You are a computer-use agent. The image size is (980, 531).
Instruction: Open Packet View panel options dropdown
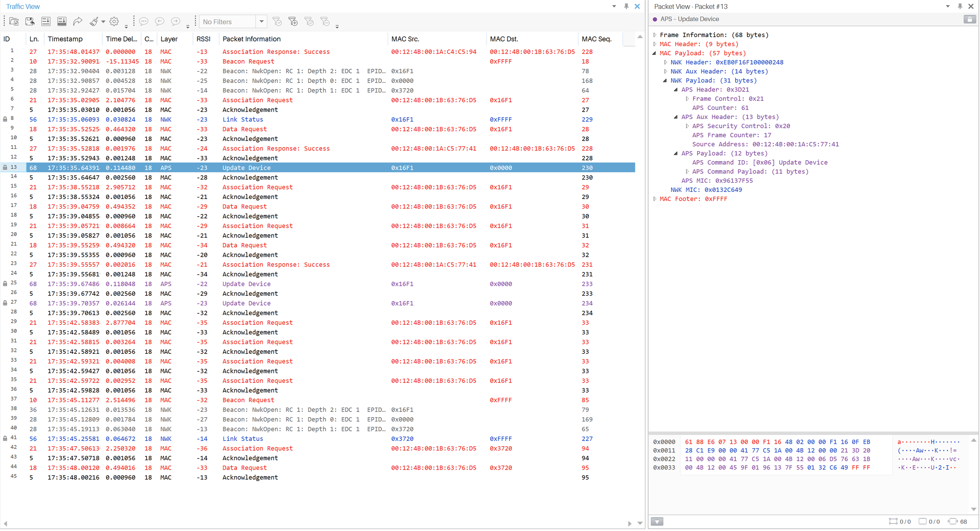[x=948, y=6]
